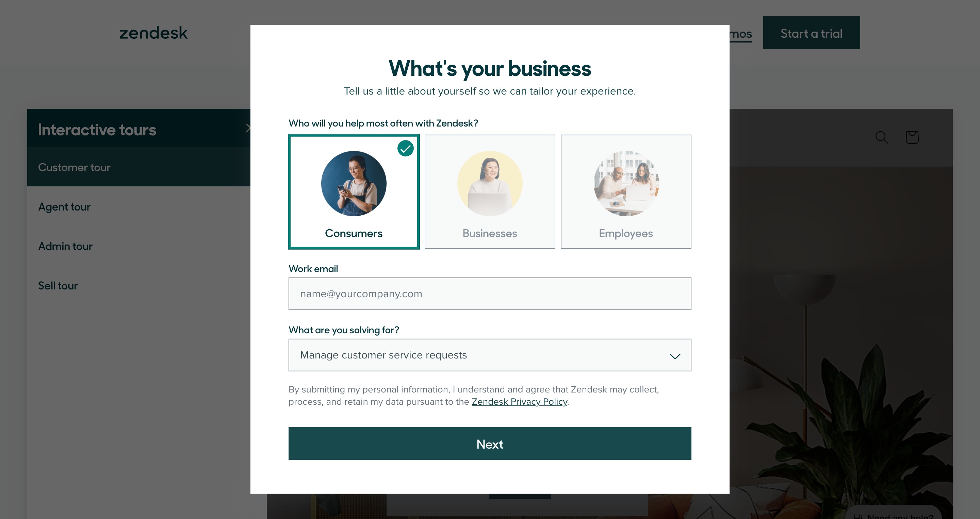Focus the Work email input field
Screen dimensions: 980x519
pos(490,294)
